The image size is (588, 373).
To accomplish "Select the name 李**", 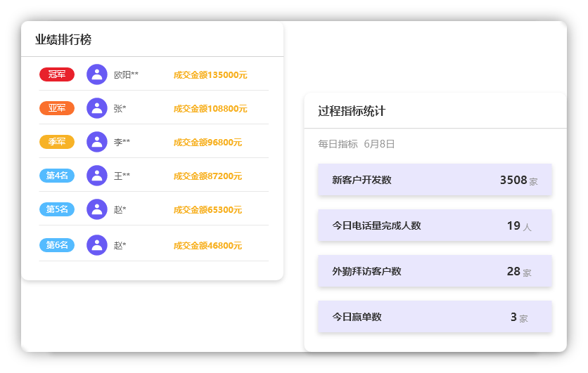I will click(x=122, y=143).
